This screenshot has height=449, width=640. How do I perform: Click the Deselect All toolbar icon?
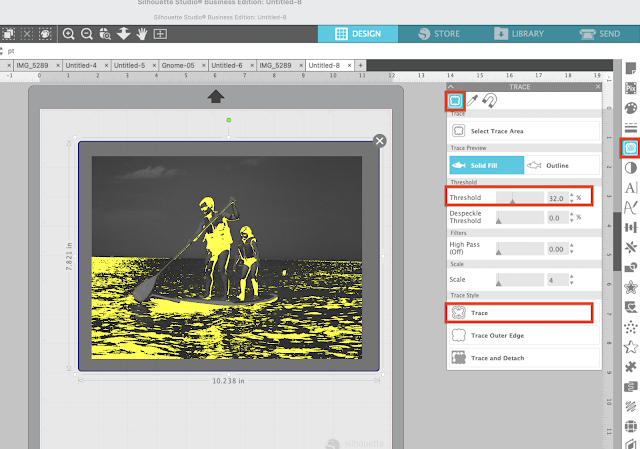point(27,34)
